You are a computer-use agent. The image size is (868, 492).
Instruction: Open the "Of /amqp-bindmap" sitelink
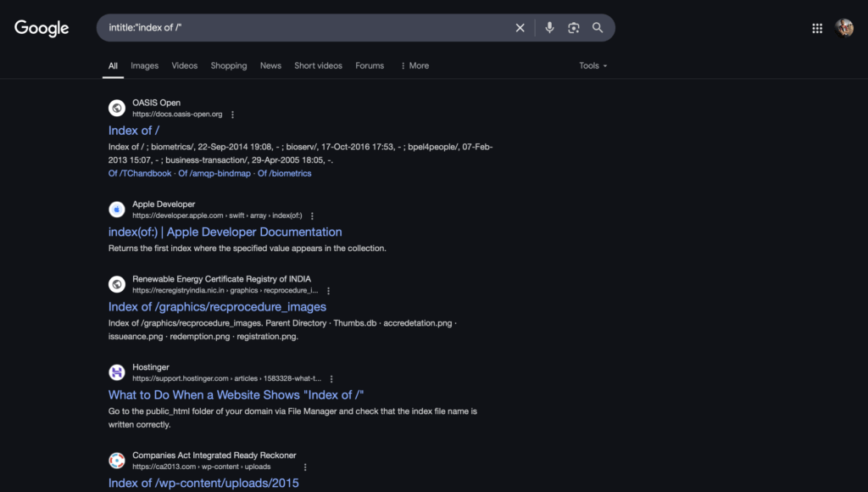tap(214, 173)
